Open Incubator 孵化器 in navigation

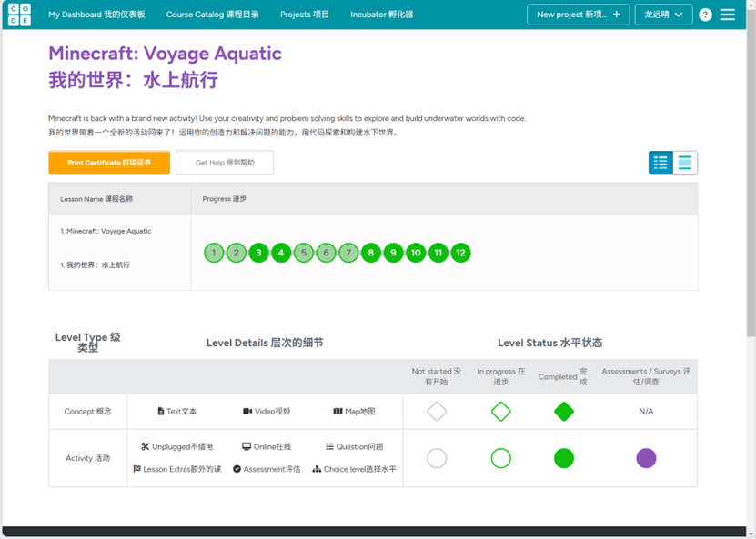tap(382, 15)
